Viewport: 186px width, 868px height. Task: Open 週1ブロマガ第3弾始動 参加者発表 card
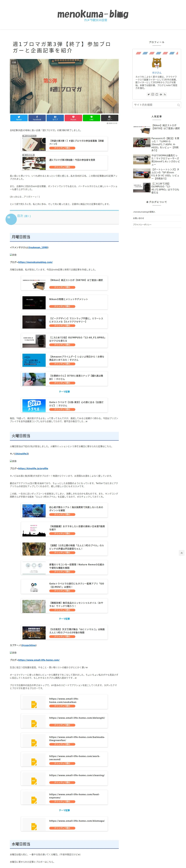click(64, 163)
